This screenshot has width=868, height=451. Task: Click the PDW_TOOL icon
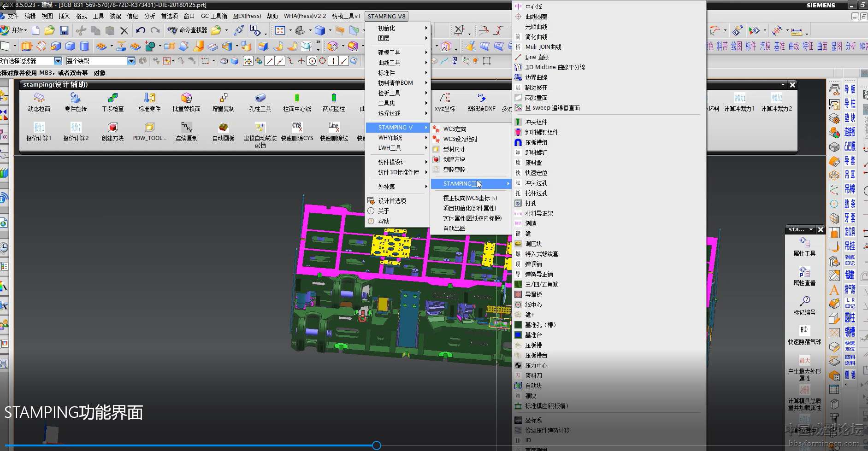149,127
